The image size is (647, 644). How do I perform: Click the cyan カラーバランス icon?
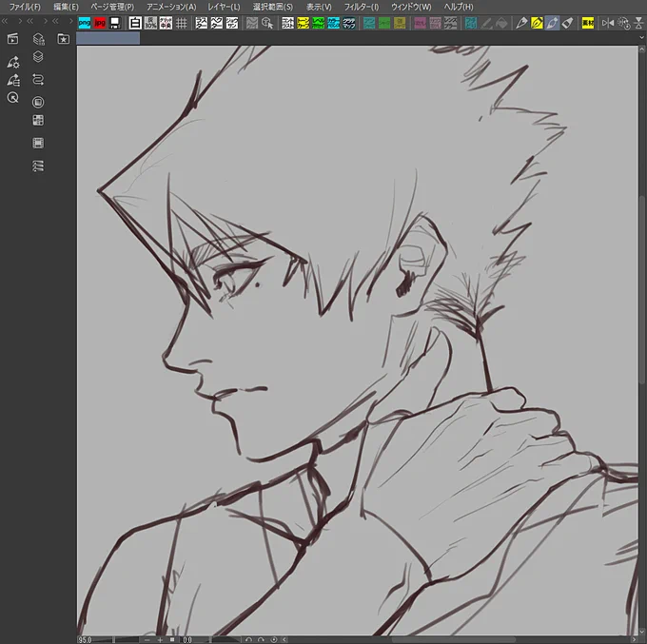(x=333, y=23)
